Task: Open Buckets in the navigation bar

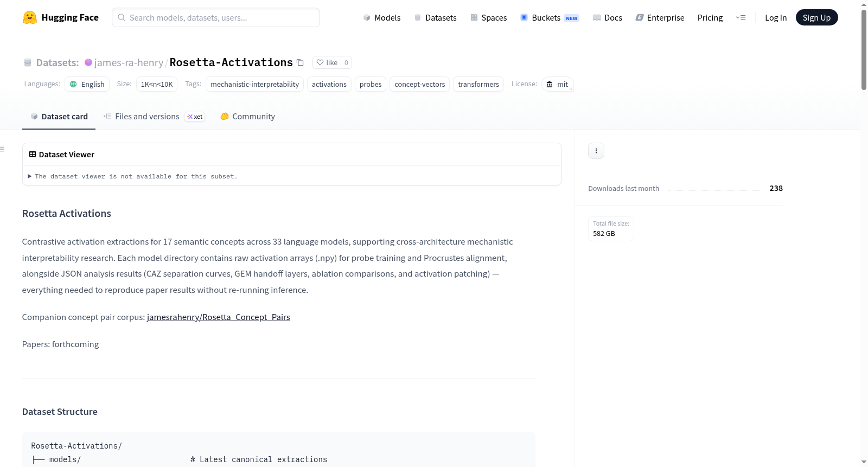Action: pyautogui.click(x=550, y=17)
